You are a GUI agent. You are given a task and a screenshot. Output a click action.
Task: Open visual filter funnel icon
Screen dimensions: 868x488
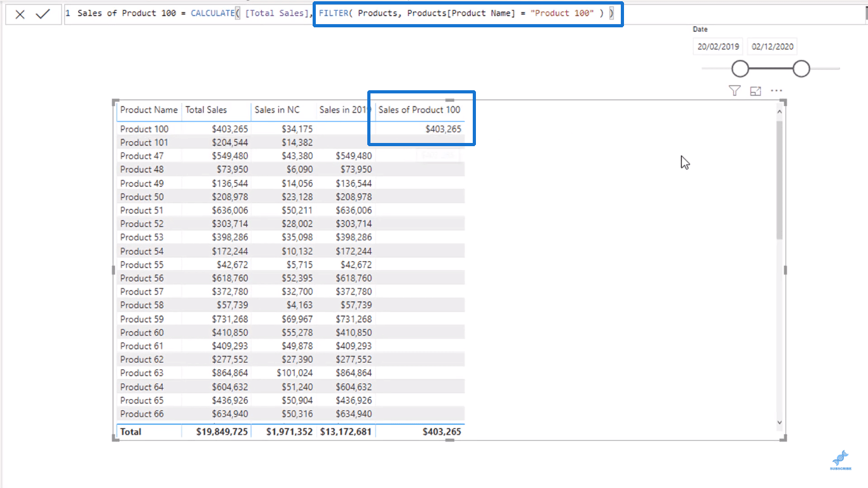735,91
